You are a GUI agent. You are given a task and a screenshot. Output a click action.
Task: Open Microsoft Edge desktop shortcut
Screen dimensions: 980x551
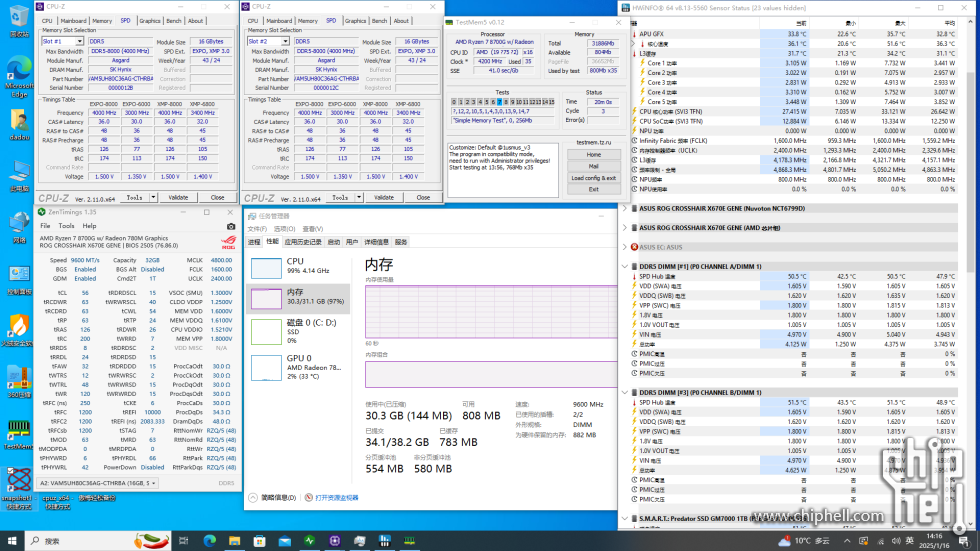tap(19, 76)
